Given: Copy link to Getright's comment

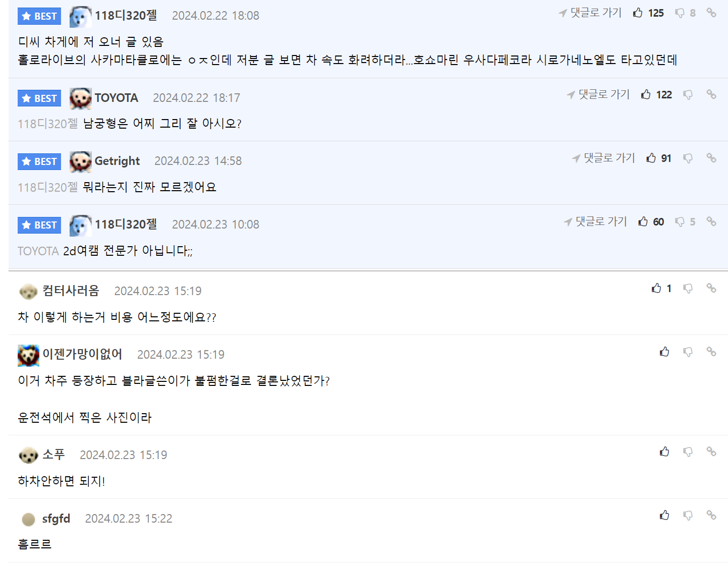Looking at the screenshot, I should tap(711, 158).
